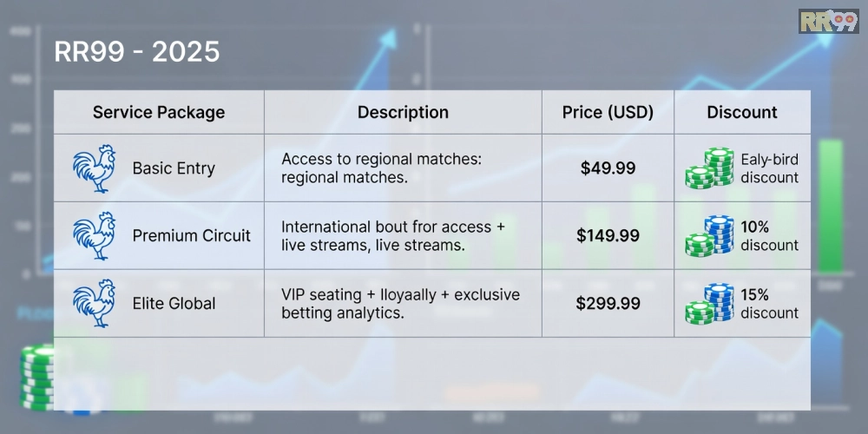Click the RR99 - 2025 title
The height and width of the screenshot is (434, 868).
(137, 52)
